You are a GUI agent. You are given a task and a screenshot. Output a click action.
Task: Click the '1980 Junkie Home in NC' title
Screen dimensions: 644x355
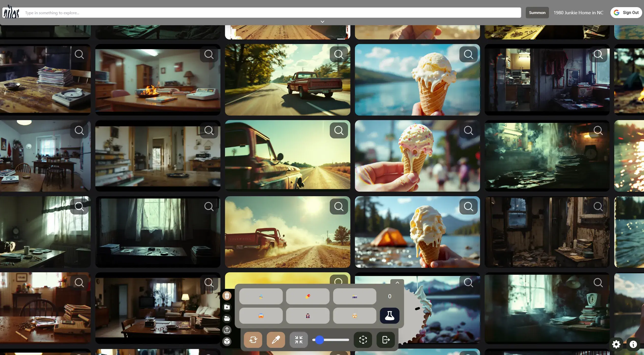(x=578, y=12)
